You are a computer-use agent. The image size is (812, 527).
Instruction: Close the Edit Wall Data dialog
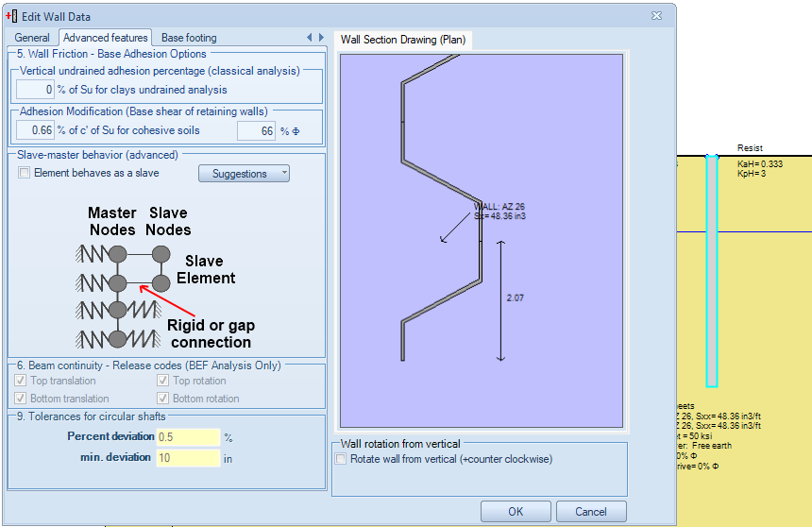point(656,16)
